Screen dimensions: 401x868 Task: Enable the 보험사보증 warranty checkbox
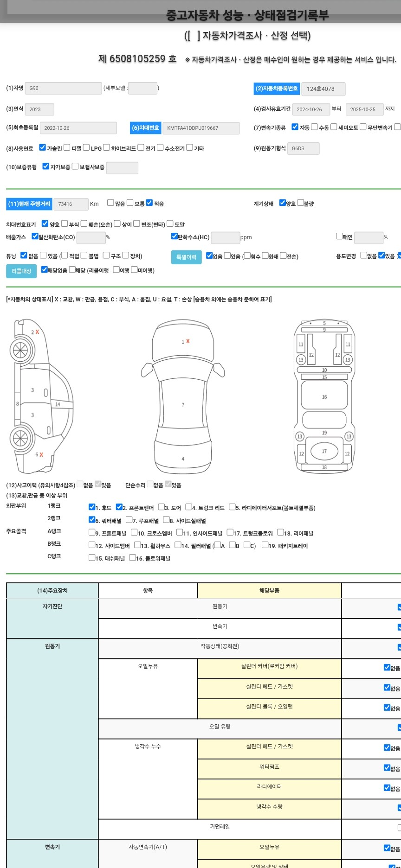(x=75, y=166)
